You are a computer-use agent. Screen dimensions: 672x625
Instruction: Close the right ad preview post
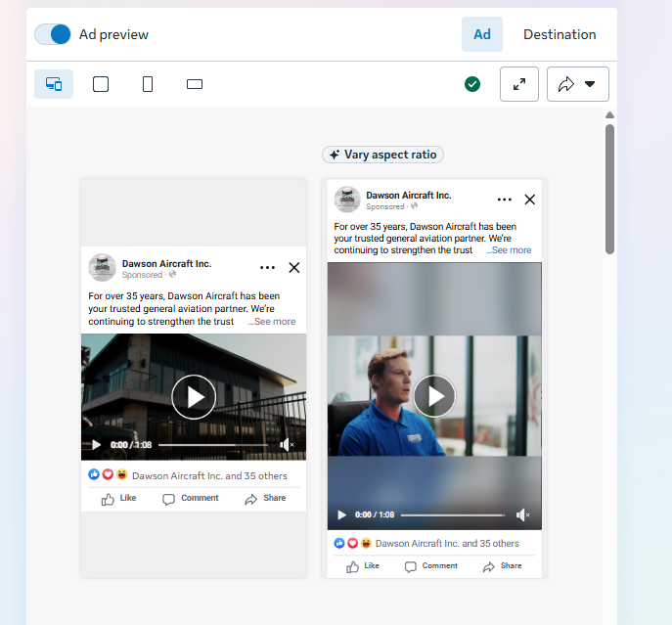click(530, 200)
